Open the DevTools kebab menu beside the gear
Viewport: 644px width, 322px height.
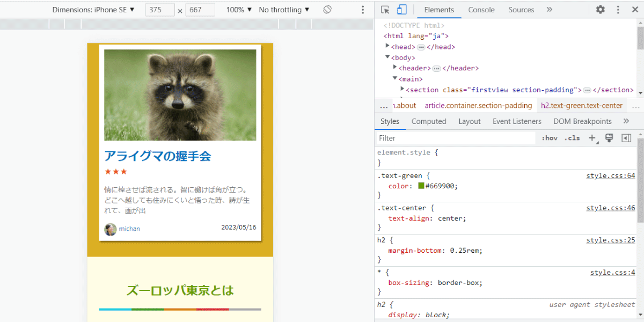tap(618, 10)
